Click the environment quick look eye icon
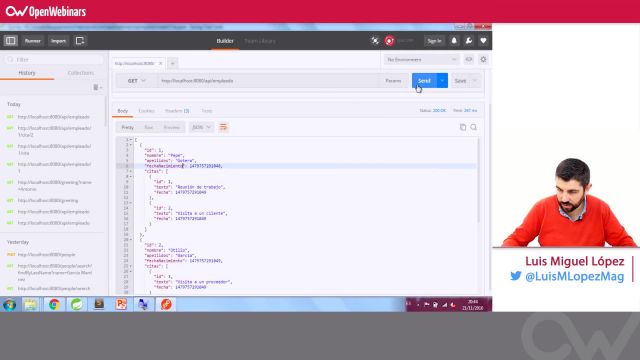 tap(469, 60)
